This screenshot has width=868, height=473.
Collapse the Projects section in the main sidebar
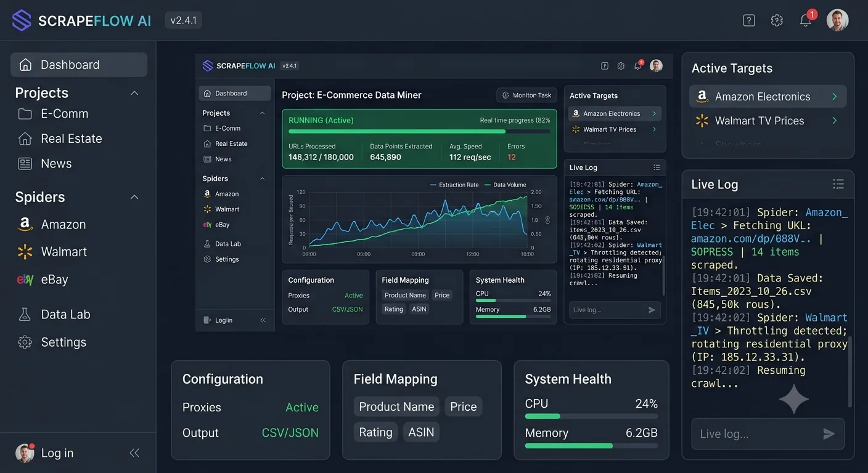click(x=134, y=93)
